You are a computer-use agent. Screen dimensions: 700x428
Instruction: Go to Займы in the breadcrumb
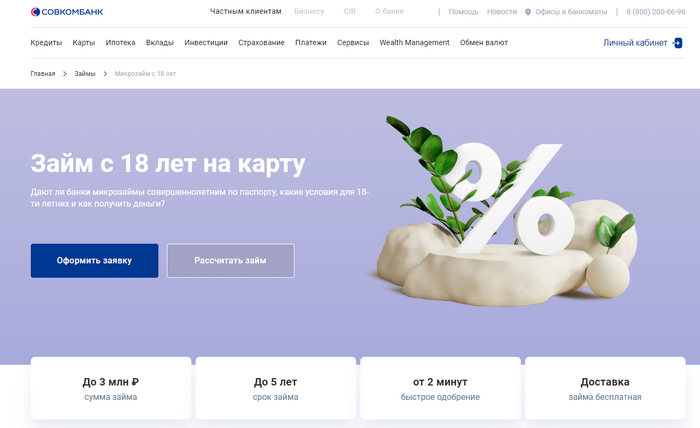[x=85, y=74]
